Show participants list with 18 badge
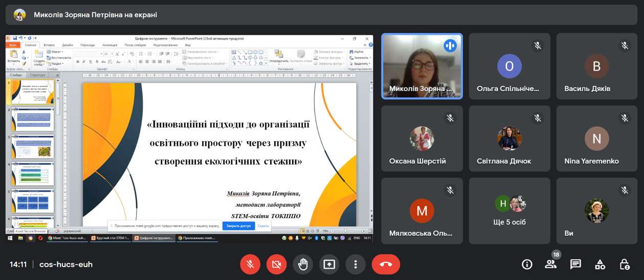Viewport: 644px width, 280px height. (x=551, y=264)
